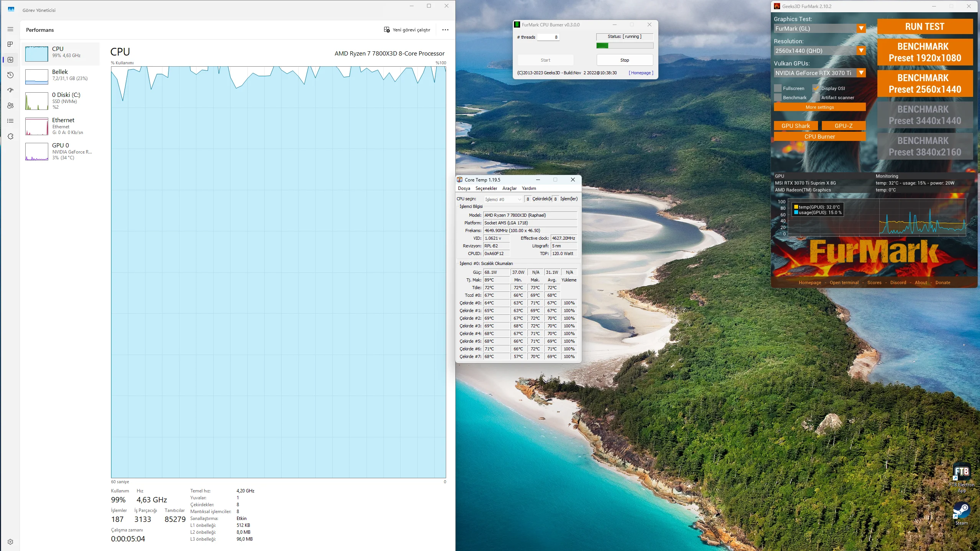Enable the Artifact scanner checkbox
The image size is (980, 551).
(816, 98)
